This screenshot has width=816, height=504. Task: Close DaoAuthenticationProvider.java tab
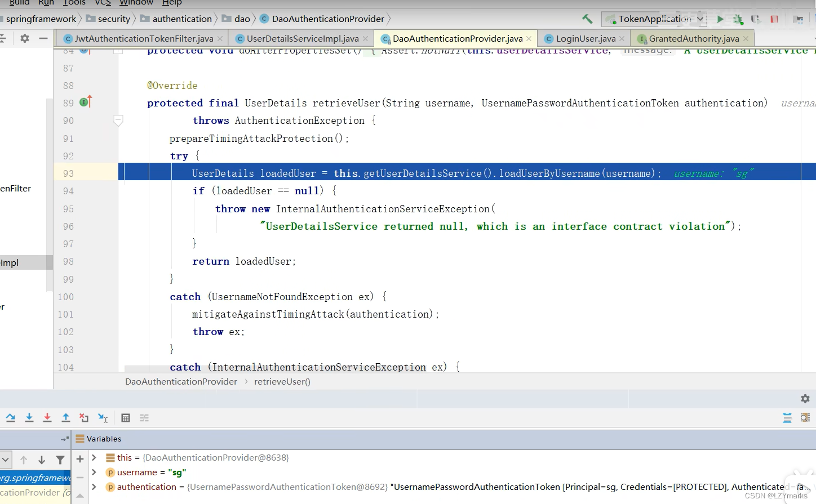click(x=529, y=39)
